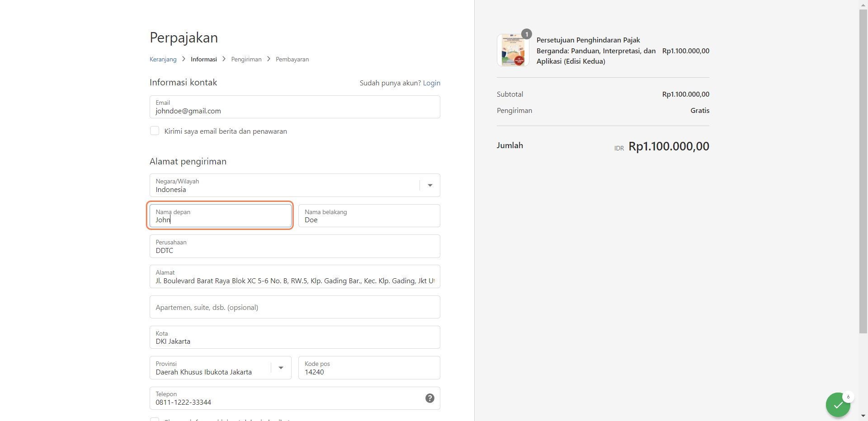The image size is (868, 421).
Task: Click the Kode pos field
Action: coord(369,368)
